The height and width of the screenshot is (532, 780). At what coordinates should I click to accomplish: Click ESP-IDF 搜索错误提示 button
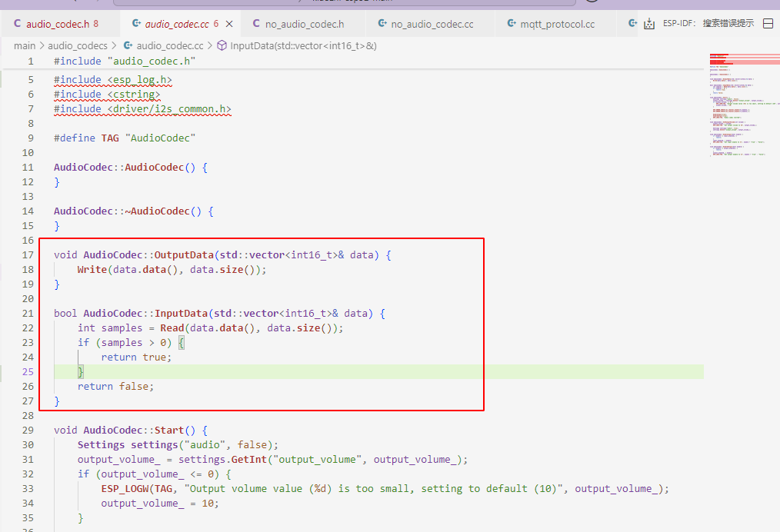pyautogui.click(x=708, y=23)
